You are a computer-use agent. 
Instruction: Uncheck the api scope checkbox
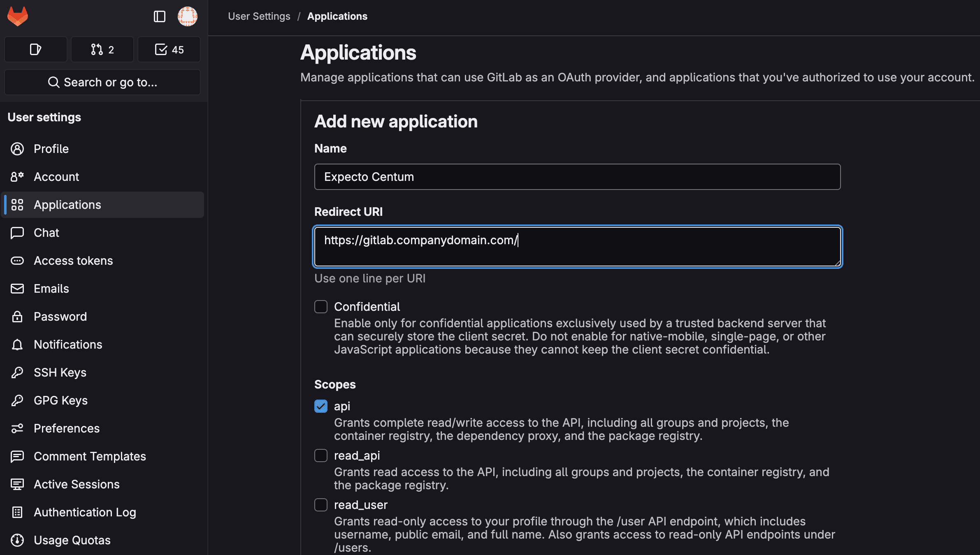pyautogui.click(x=321, y=406)
